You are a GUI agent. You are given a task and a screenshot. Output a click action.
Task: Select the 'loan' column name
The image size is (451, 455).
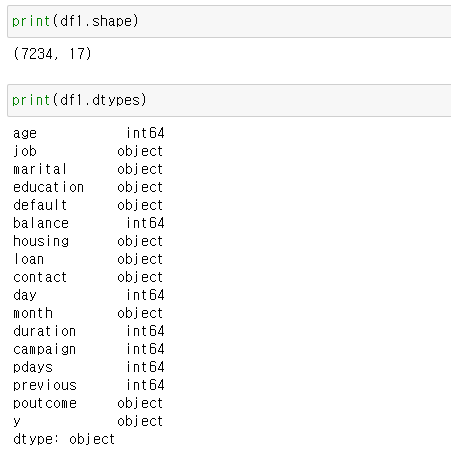29,259
